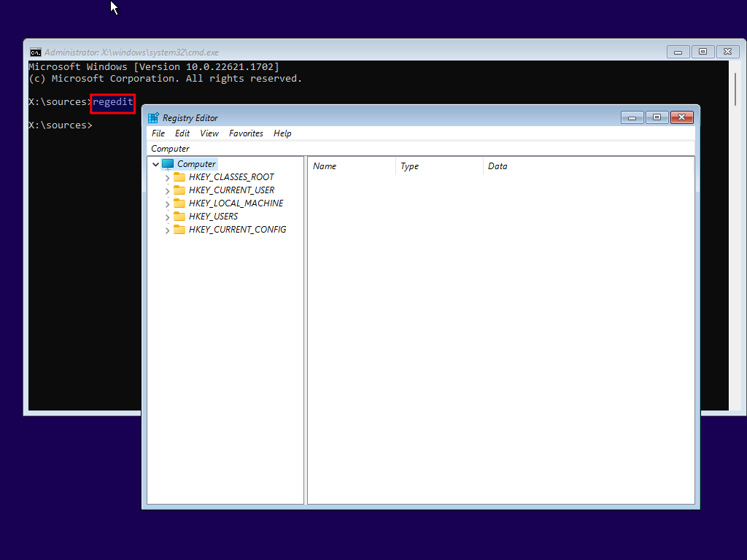This screenshot has width=747, height=560.
Task: Close the Registry Editor window
Action: pos(682,117)
